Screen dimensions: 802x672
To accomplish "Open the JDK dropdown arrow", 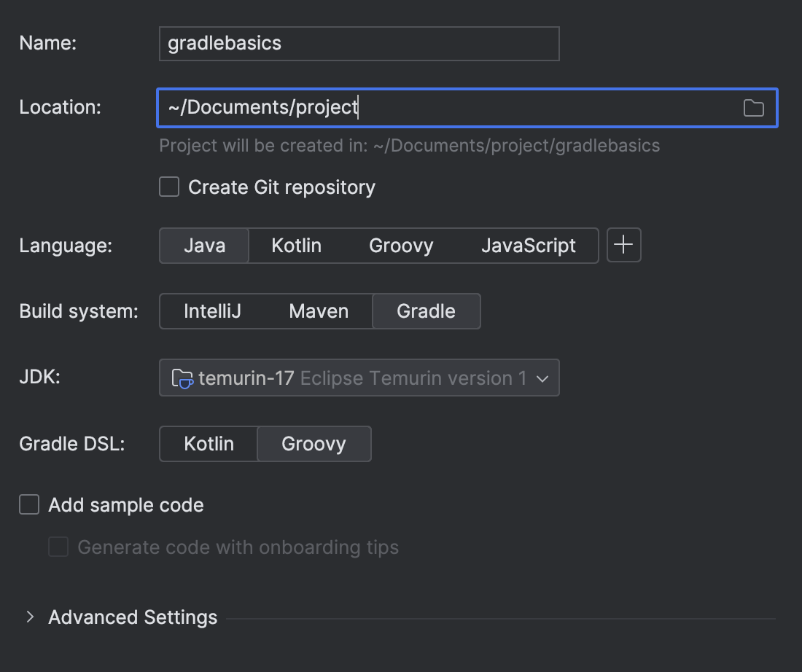I will [x=542, y=378].
